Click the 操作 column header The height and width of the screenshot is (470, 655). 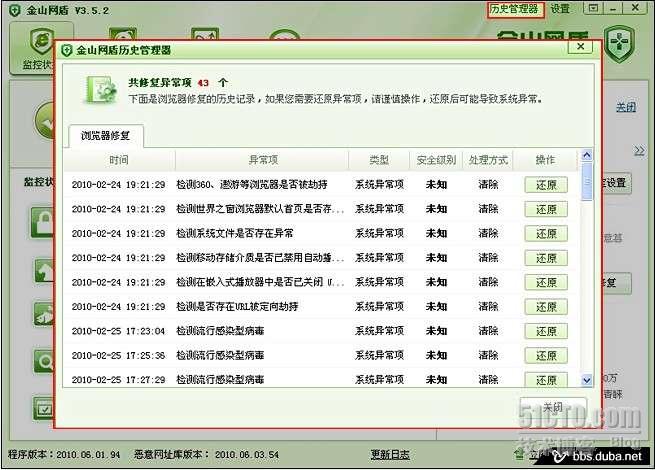pos(545,160)
